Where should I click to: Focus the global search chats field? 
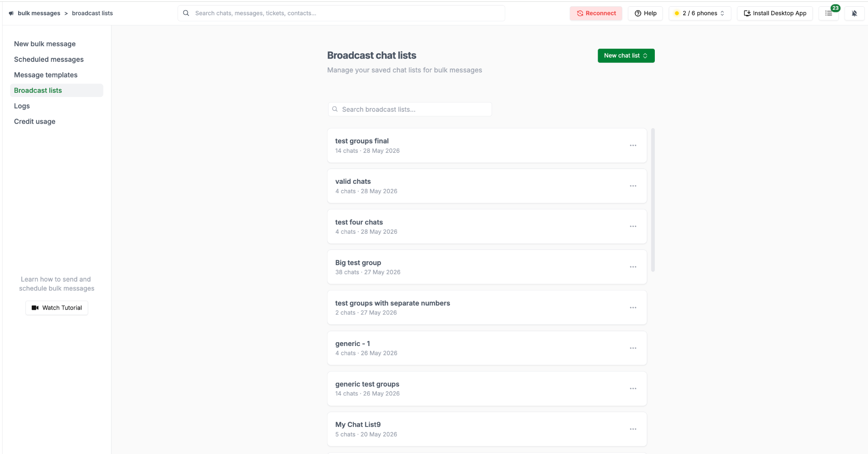tap(341, 13)
